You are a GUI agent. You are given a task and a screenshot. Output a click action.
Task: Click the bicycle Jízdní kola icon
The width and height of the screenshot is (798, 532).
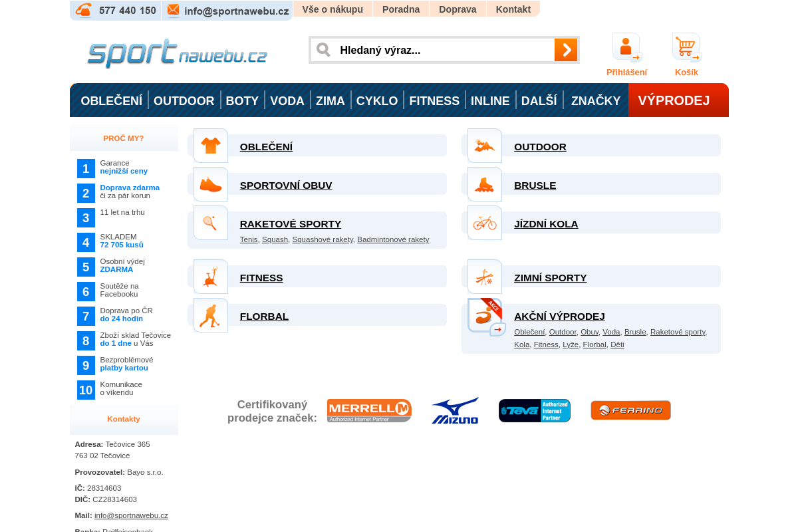tap(485, 223)
